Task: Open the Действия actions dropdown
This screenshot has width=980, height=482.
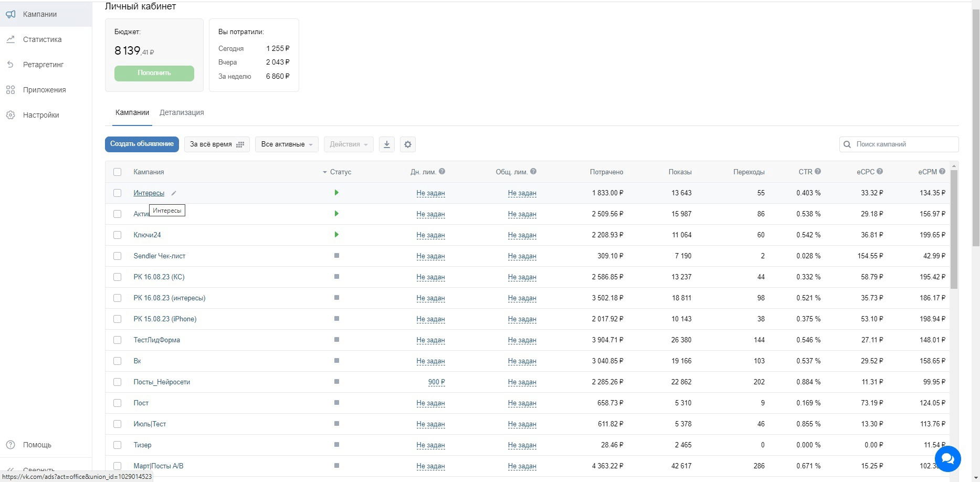Action: [349, 144]
